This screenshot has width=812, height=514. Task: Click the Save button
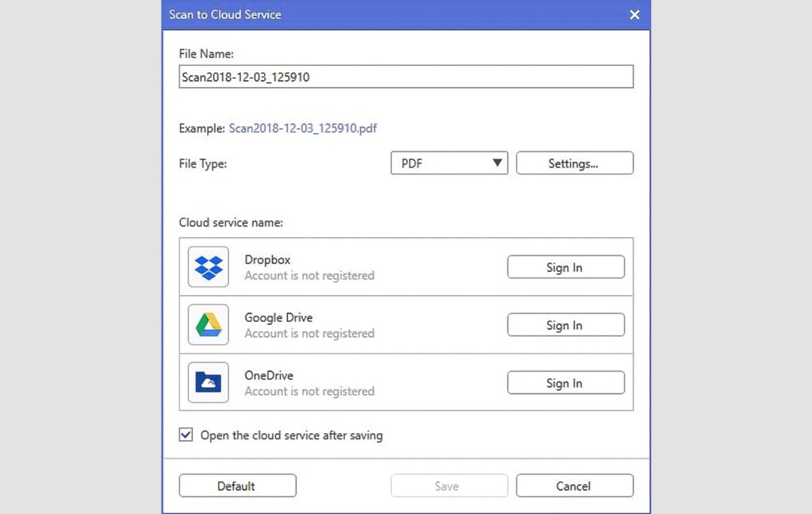449,486
